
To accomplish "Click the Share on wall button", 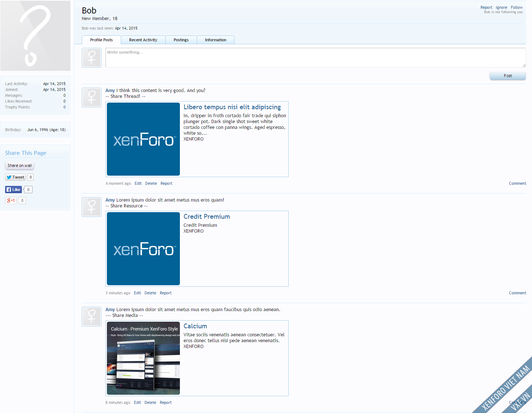I will point(20,165).
